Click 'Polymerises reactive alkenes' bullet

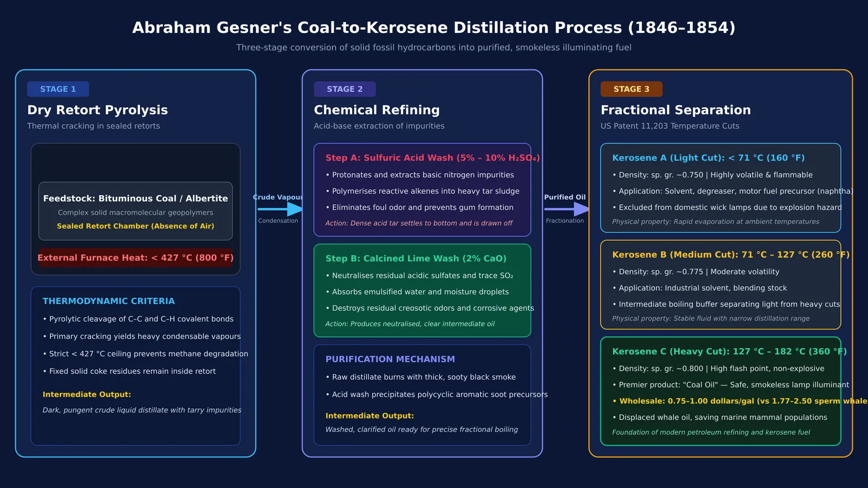coord(423,191)
